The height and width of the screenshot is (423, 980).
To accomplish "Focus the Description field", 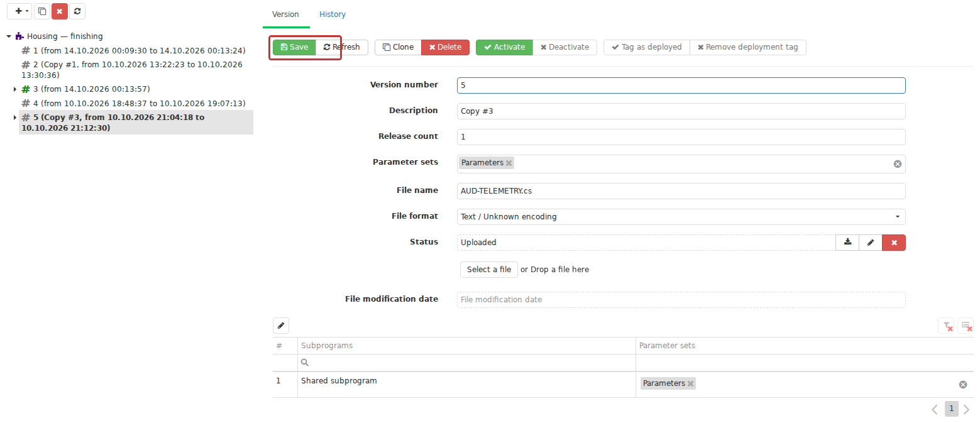I will point(681,111).
